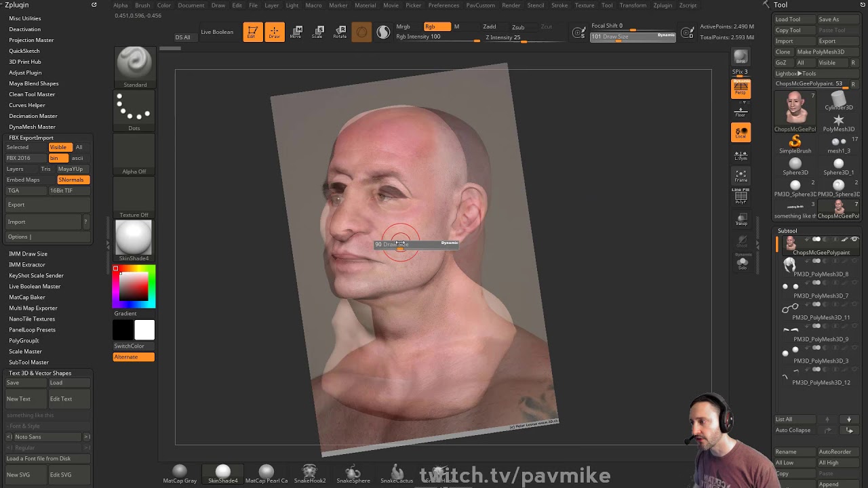Image resolution: width=868 pixels, height=488 pixels.
Task: Toggle Local transformation mode
Action: tap(741, 133)
